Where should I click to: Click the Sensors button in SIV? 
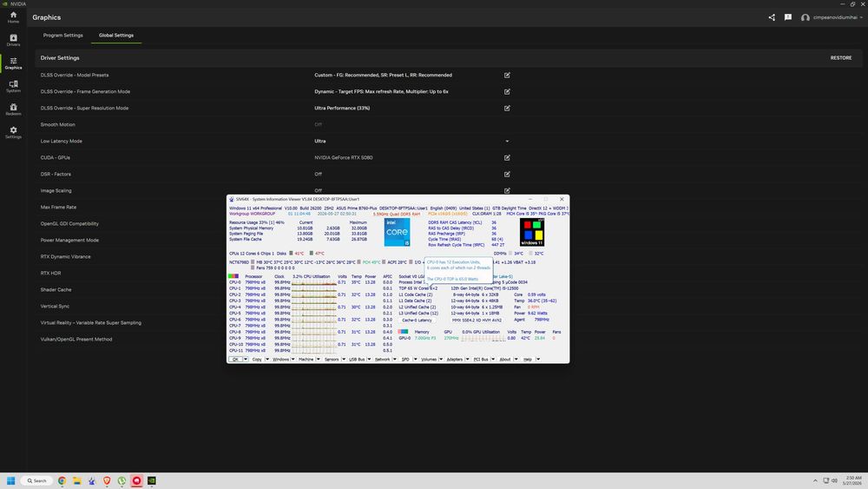click(332, 360)
